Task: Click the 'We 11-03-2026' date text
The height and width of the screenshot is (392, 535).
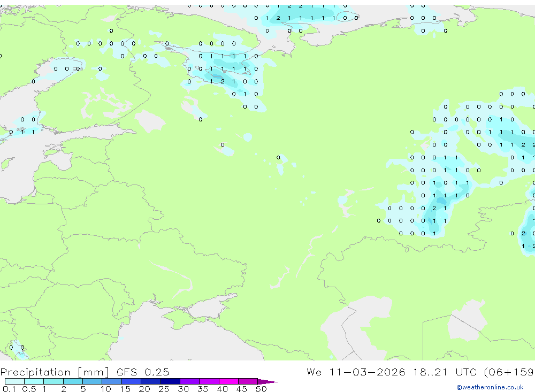Action: 356,372
